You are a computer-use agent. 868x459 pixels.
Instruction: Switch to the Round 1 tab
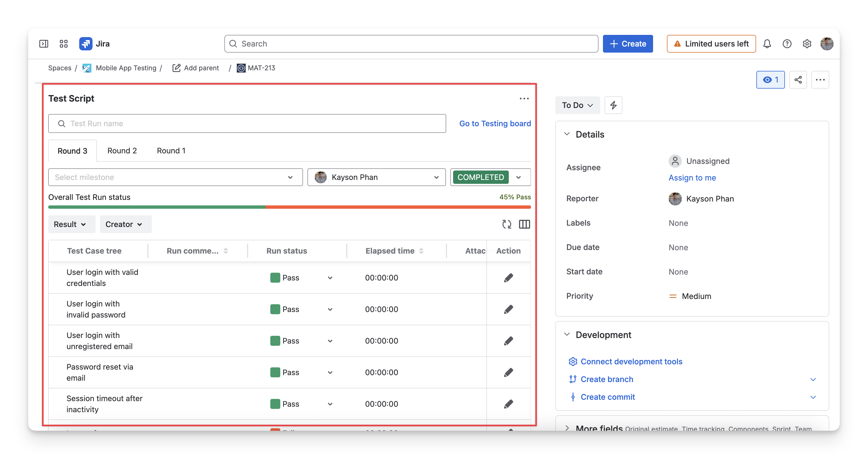171,151
